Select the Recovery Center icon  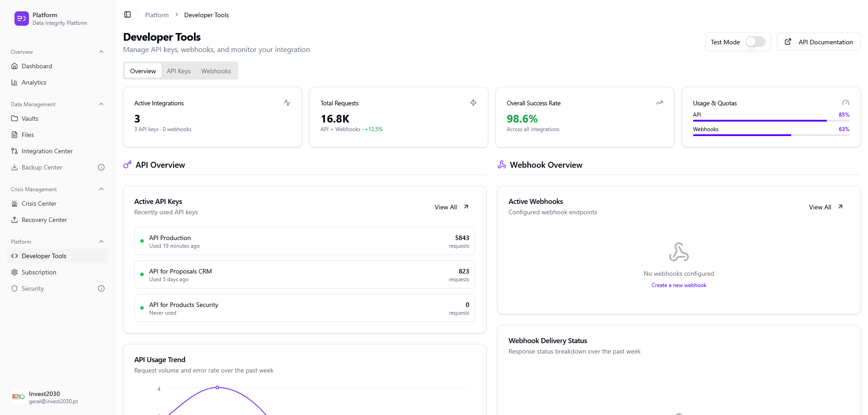(x=15, y=220)
